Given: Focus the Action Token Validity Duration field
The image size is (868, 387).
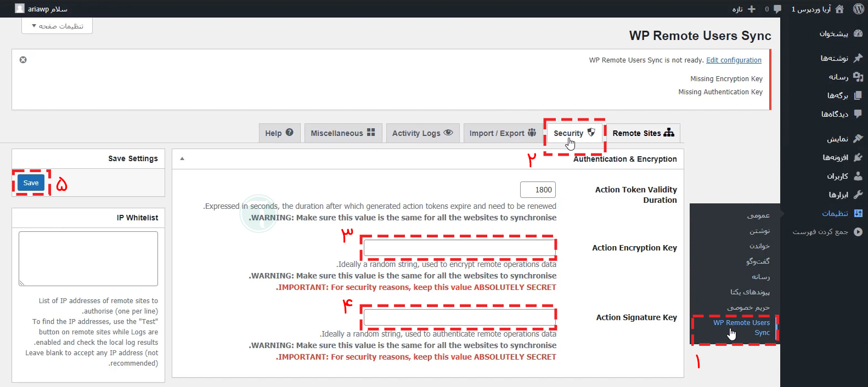Looking at the screenshot, I should pyautogui.click(x=538, y=190).
